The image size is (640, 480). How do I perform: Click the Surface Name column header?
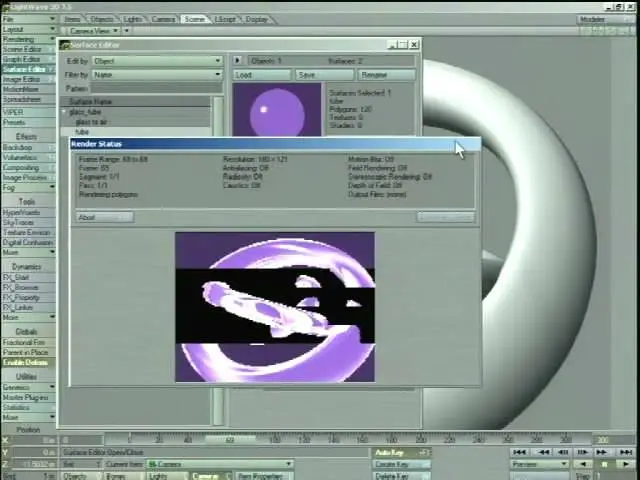(x=136, y=101)
